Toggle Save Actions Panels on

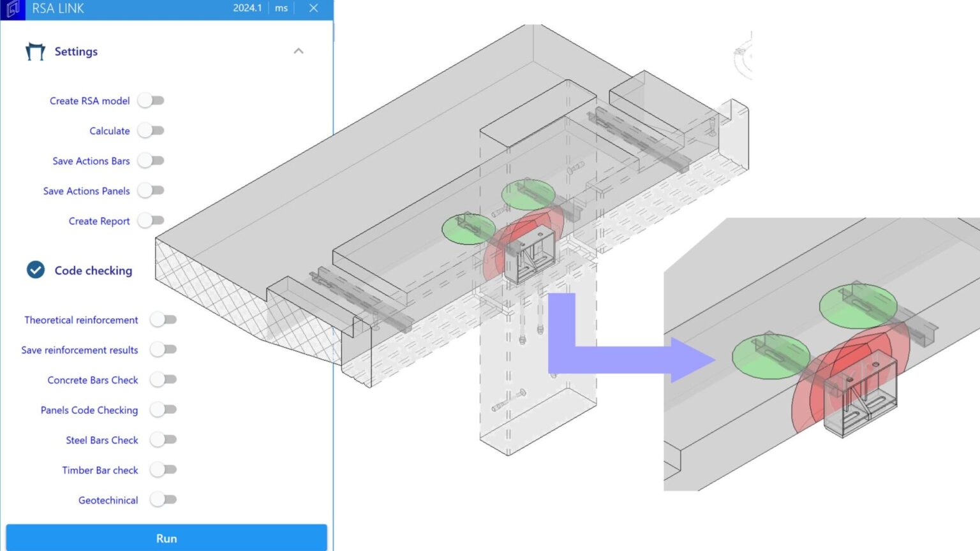tap(151, 191)
